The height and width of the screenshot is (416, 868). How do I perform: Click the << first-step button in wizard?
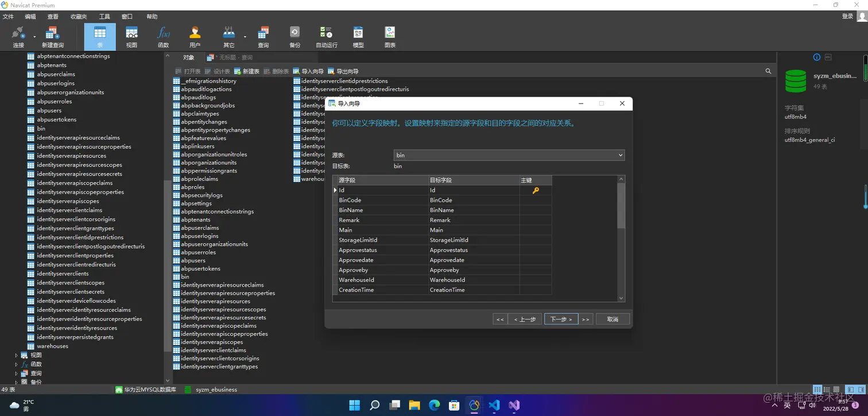coord(500,319)
